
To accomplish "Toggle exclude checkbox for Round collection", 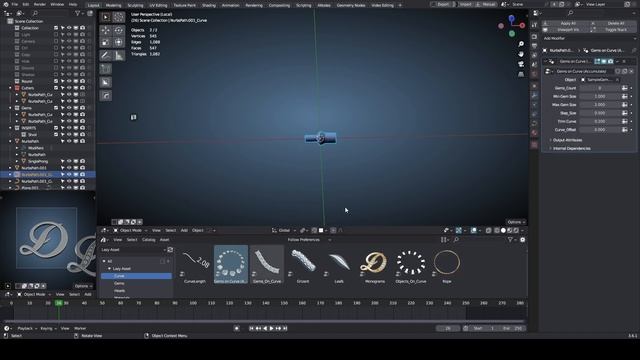I will coord(56,81).
